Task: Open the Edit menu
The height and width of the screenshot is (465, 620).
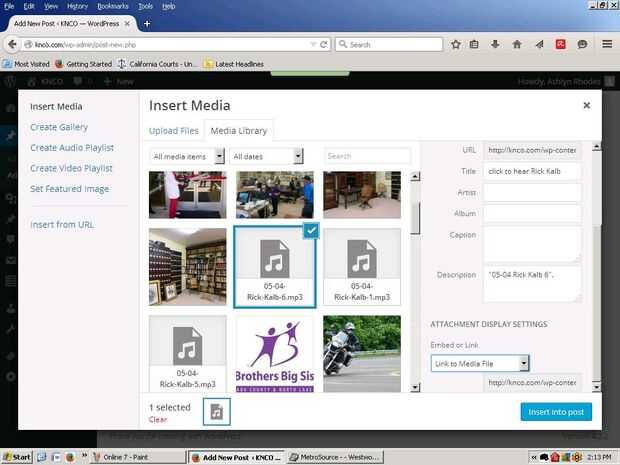Action: (29, 6)
